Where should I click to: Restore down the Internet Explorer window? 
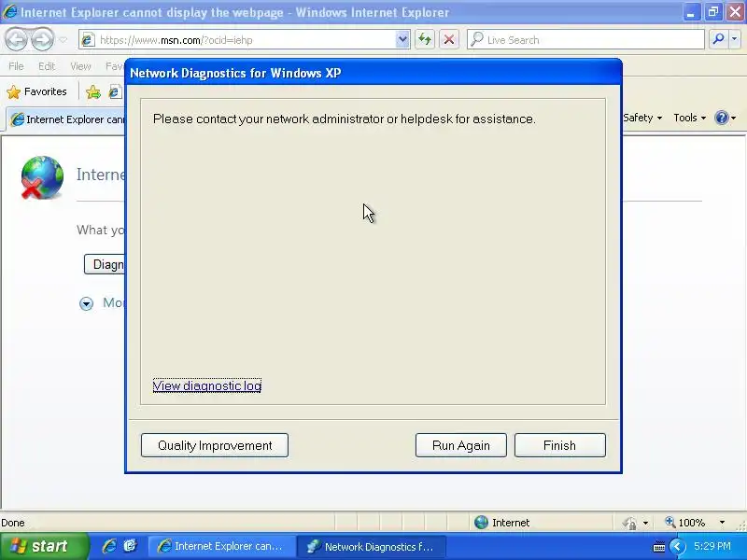[x=713, y=12]
